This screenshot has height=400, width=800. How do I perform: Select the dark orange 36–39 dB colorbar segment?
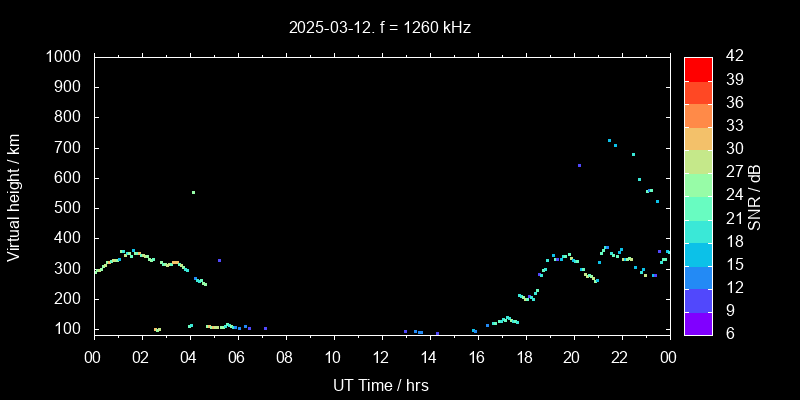coord(698,92)
